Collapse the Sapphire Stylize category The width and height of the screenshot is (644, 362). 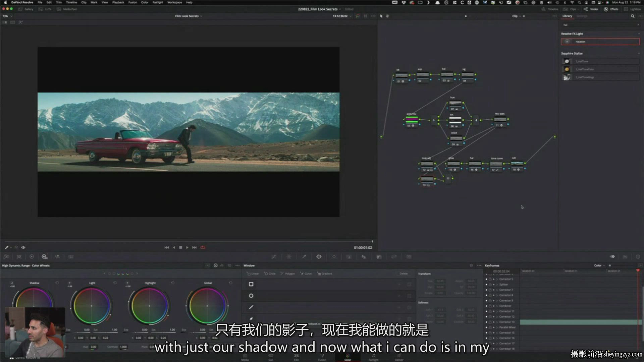pos(639,54)
